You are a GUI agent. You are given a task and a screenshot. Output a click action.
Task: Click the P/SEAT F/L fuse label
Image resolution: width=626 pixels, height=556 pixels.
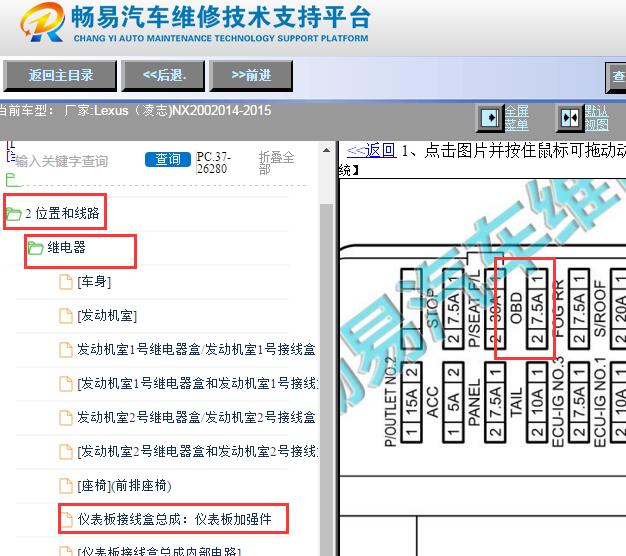474,308
